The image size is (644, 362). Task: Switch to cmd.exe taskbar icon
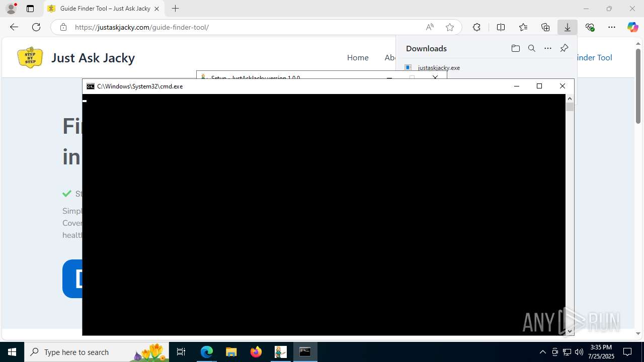tap(305, 352)
